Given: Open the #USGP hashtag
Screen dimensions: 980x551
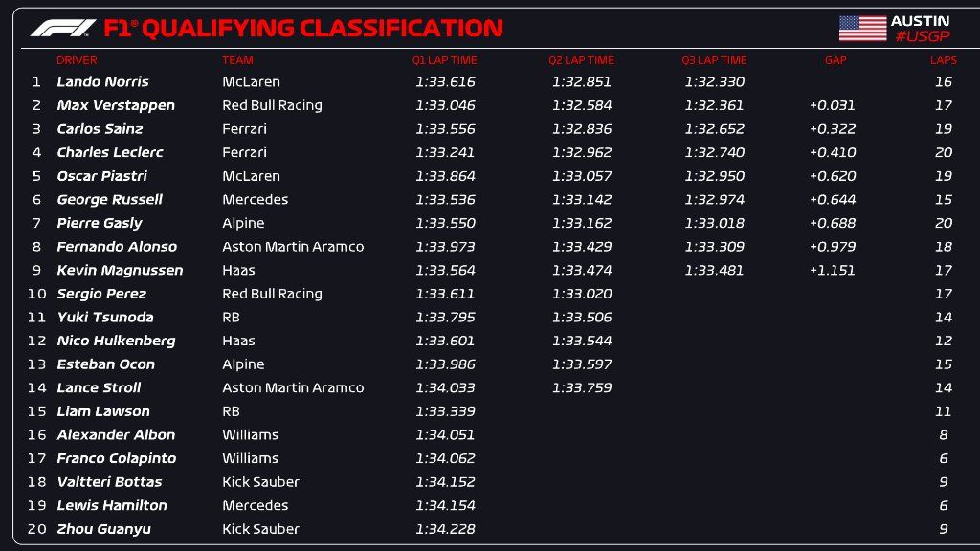Looking at the screenshot, I should tap(920, 36).
